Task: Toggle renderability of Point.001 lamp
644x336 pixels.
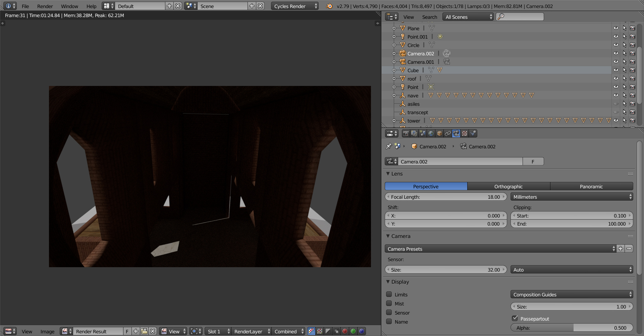Action: [633, 37]
